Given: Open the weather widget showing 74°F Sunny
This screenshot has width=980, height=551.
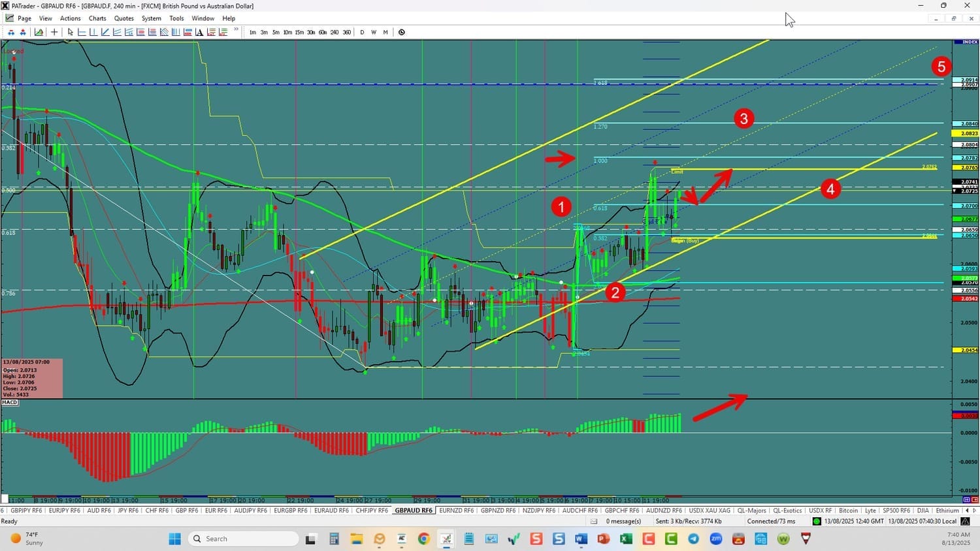Looking at the screenshot, I should [27, 539].
